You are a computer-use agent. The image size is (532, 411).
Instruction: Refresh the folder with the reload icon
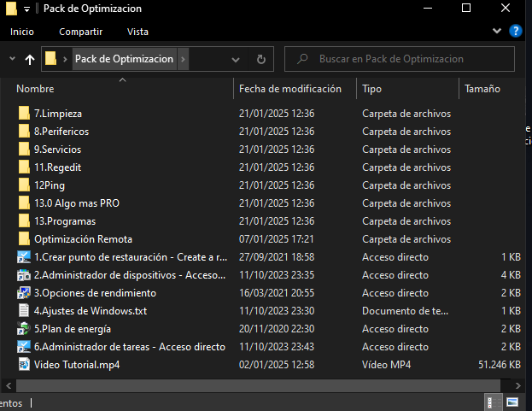(261, 60)
